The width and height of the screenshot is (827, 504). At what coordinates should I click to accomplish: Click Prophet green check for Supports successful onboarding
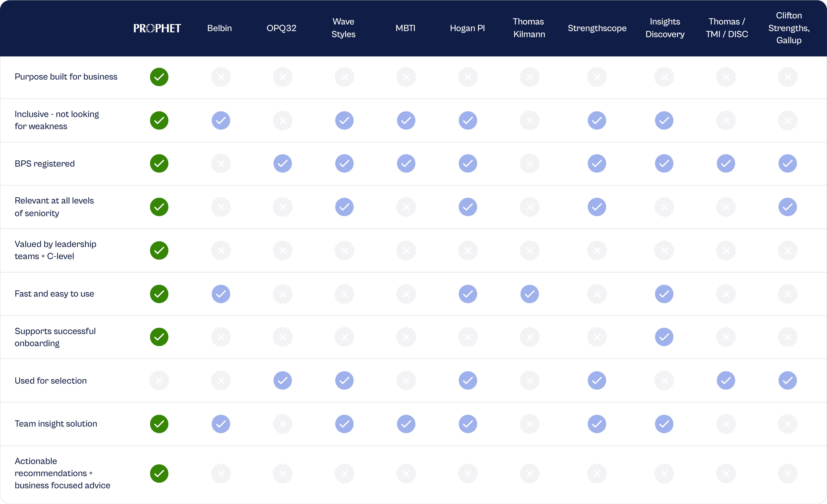(159, 337)
